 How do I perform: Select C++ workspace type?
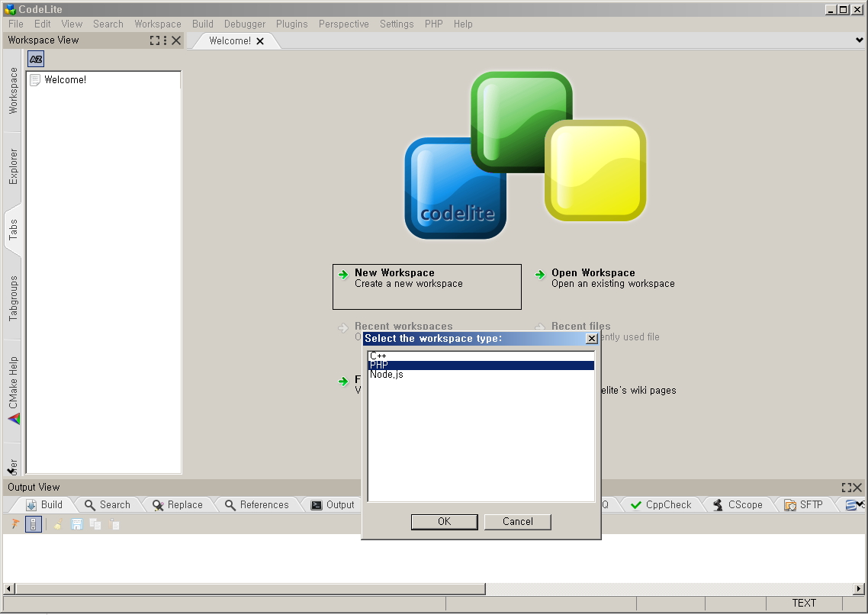481,356
